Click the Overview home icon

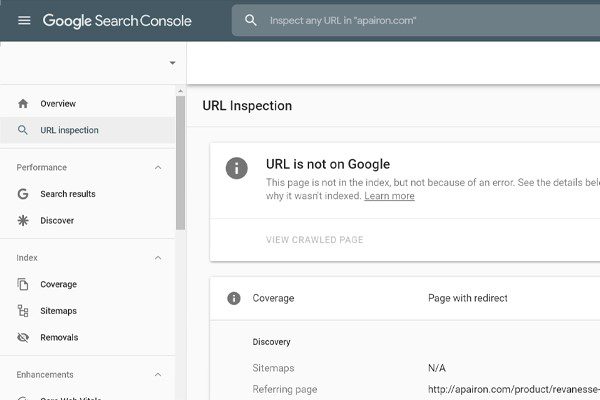(23, 103)
